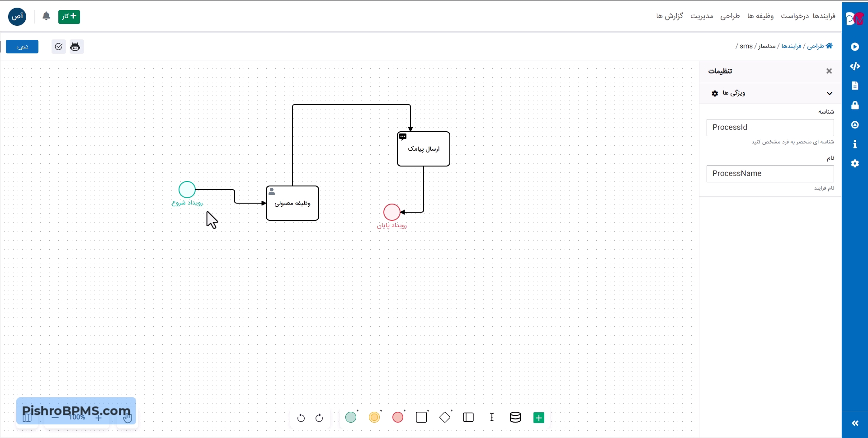Go to فرایندها link in breadcrumb
Image resolution: width=868 pixels, height=438 pixels.
[791, 46]
